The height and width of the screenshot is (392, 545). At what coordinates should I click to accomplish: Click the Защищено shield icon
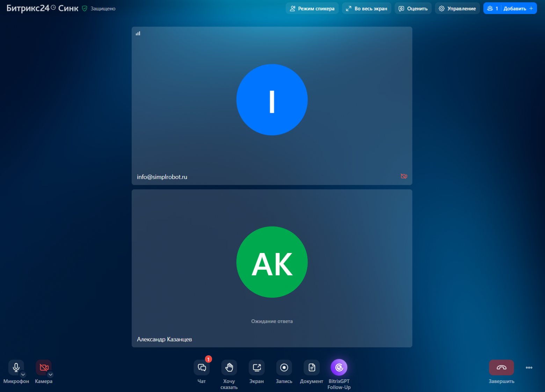[85, 8]
